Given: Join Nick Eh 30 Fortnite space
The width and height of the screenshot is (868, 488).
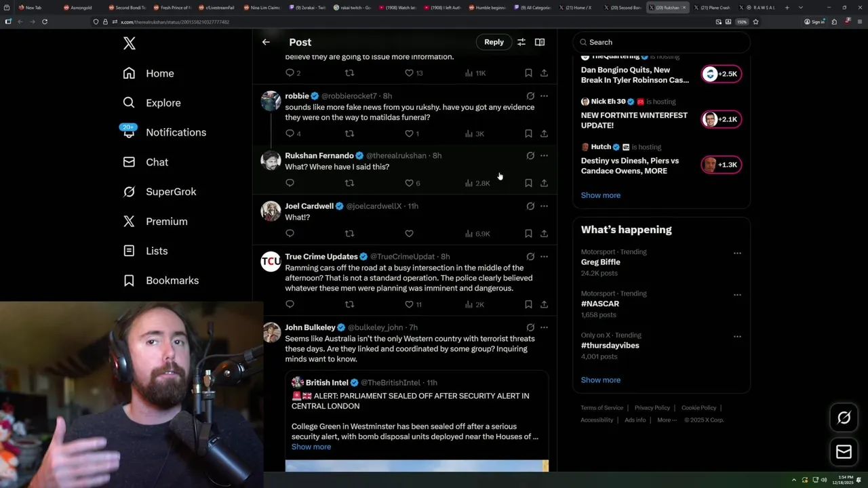Looking at the screenshot, I should pos(721,119).
